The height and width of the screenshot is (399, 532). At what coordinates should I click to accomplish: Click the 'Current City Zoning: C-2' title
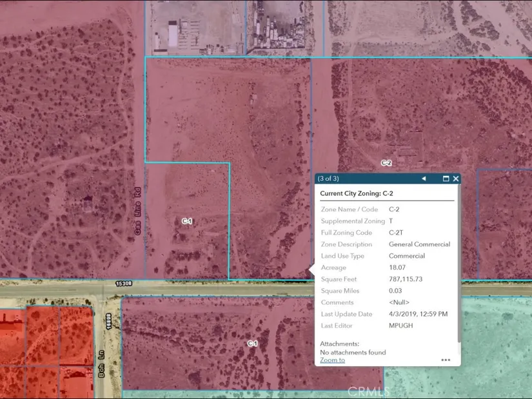click(x=357, y=193)
